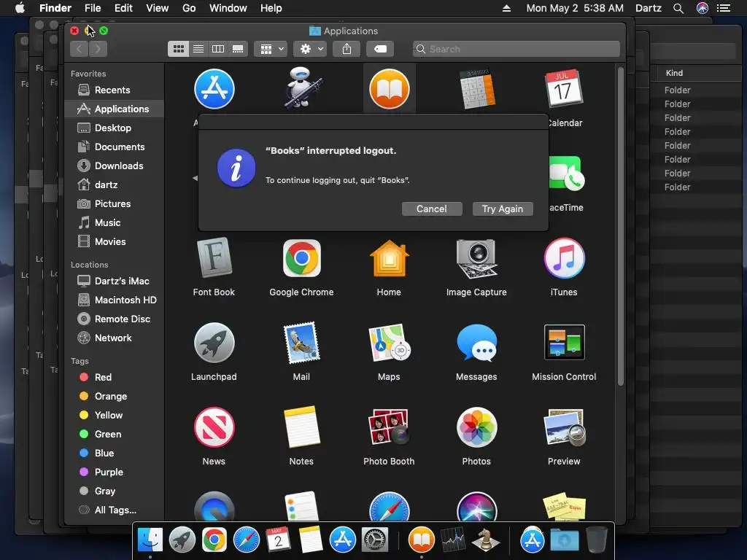Open the Help menu
The height and width of the screenshot is (560, 747).
tap(271, 8)
